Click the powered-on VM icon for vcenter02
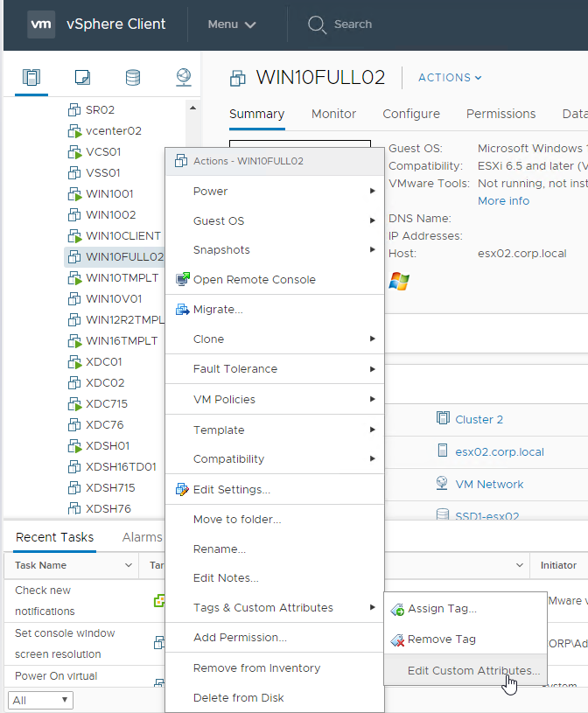Screen dimensions: 588x713 74,131
